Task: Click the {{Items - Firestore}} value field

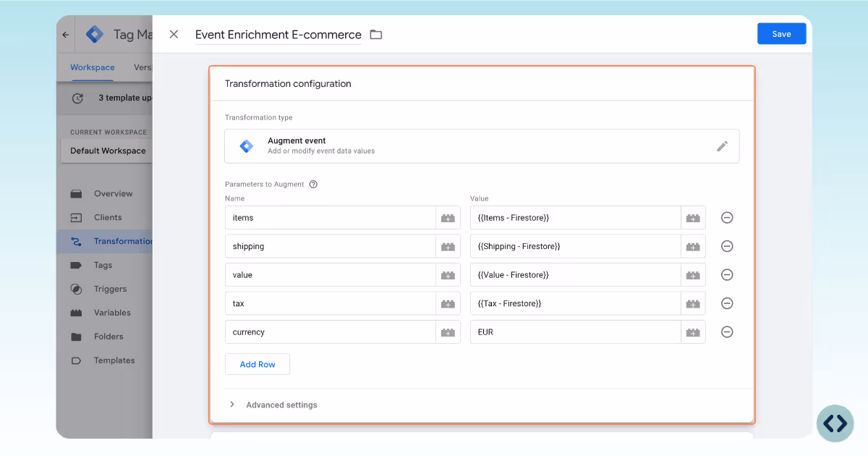Action: (x=576, y=218)
